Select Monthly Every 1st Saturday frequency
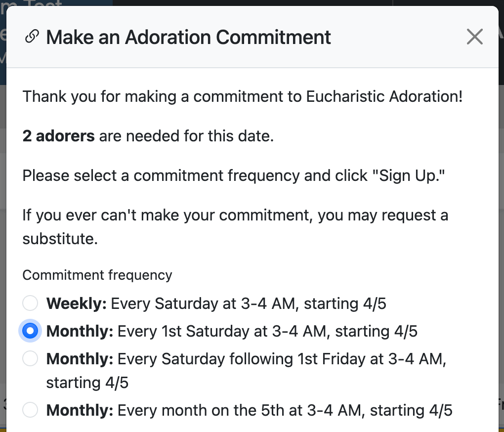 pos(30,331)
